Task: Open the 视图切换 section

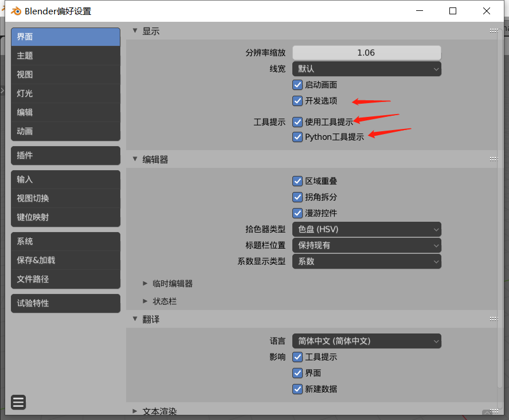Action: (x=65, y=198)
